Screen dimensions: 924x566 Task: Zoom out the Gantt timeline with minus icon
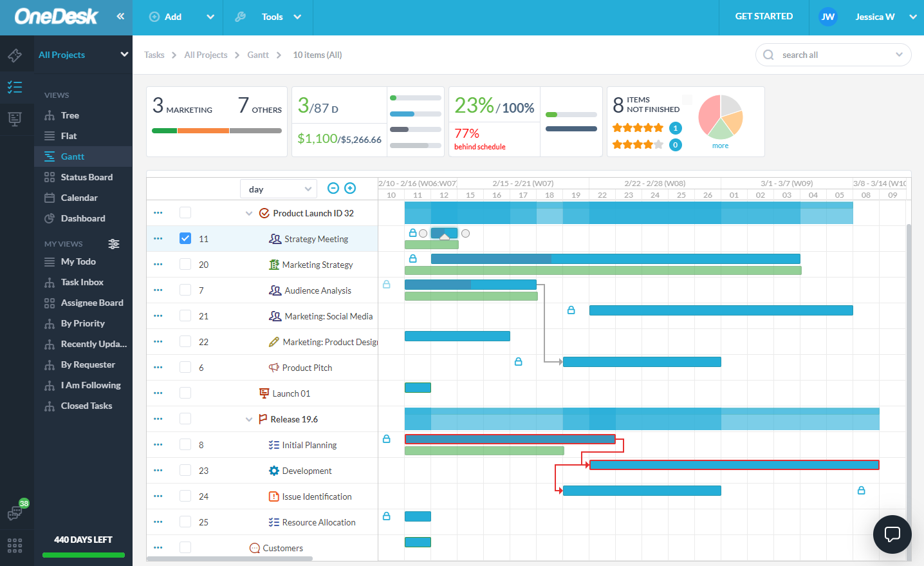click(333, 188)
